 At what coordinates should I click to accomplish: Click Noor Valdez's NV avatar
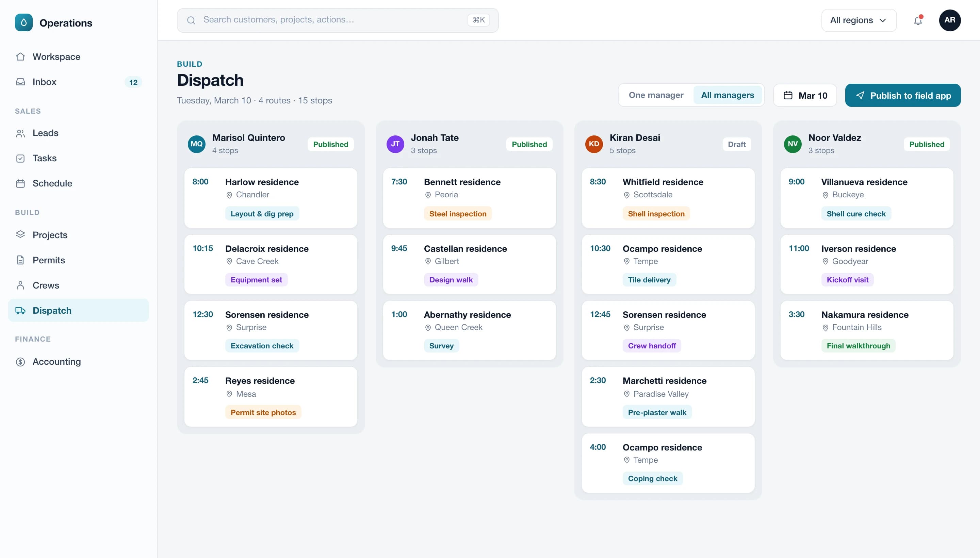(792, 144)
